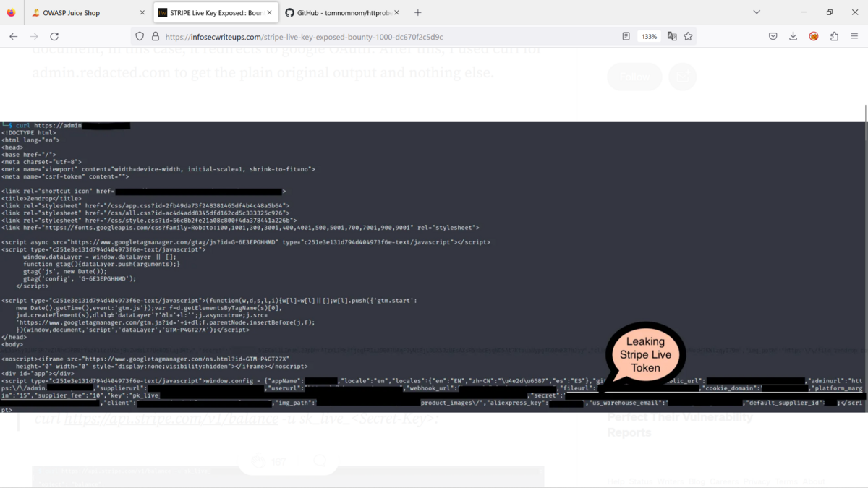Select the STRIPE Live Key Exposed tab
Image resolution: width=868 pixels, height=488 pixels.
point(215,12)
